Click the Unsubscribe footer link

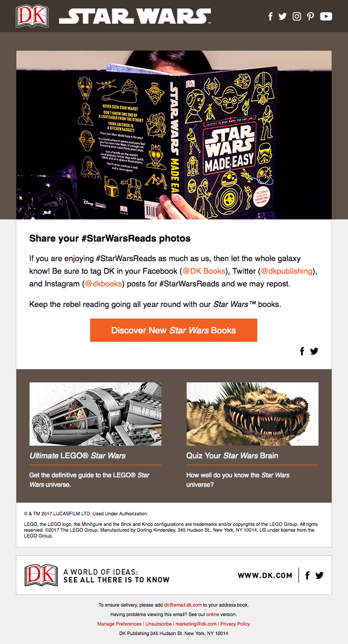[x=159, y=624]
